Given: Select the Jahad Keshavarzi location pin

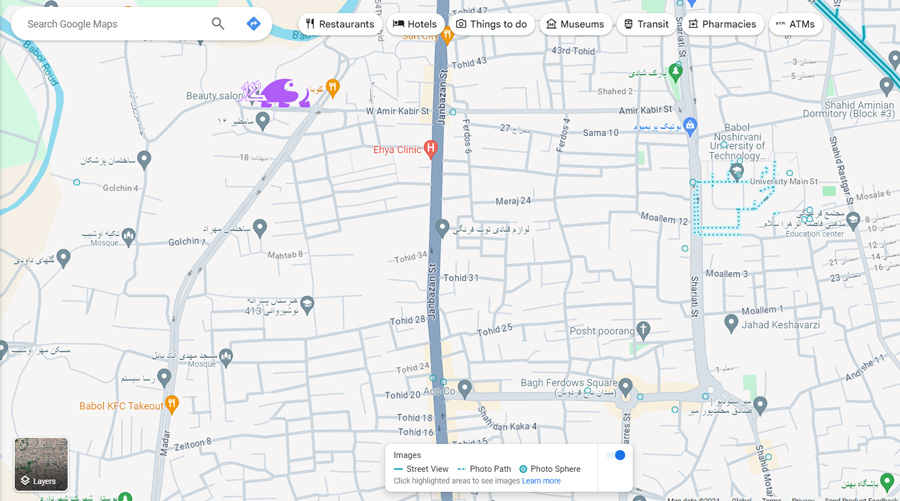Looking at the screenshot, I should pos(731,323).
